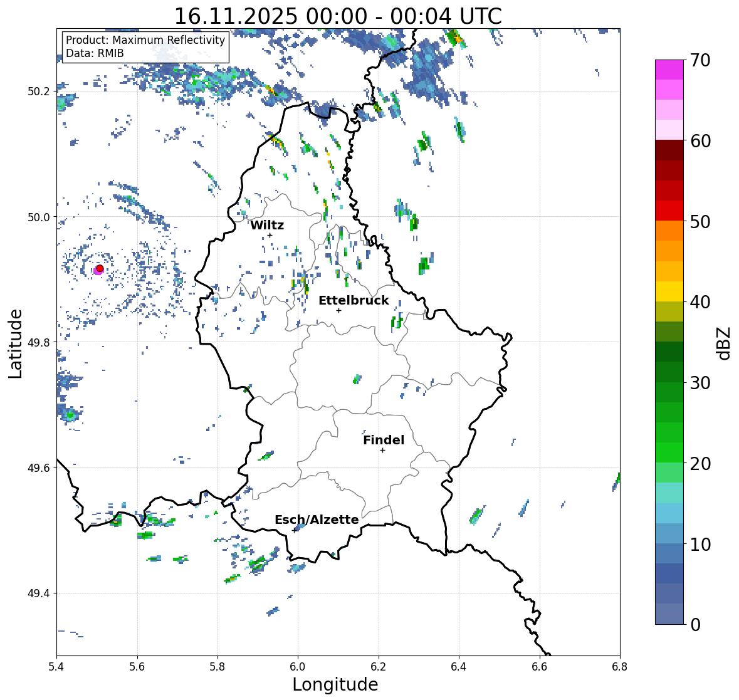
Task: Select the Wiltz station label
Action: click(267, 225)
